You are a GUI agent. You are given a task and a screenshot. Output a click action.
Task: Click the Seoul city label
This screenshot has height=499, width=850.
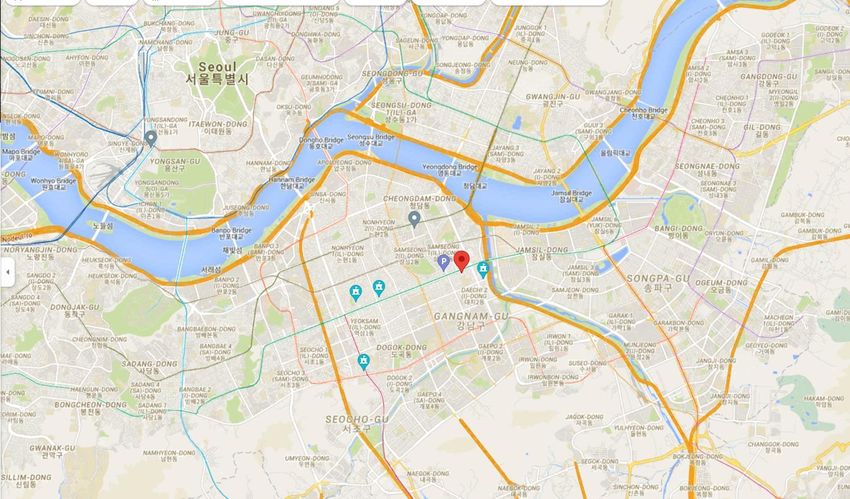tap(217, 73)
